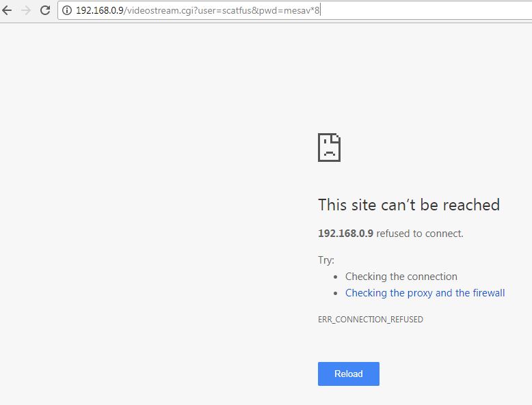Viewport: 532px width, 405px height.
Task: Reload page using toolbar refresh icon
Action: [45, 10]
